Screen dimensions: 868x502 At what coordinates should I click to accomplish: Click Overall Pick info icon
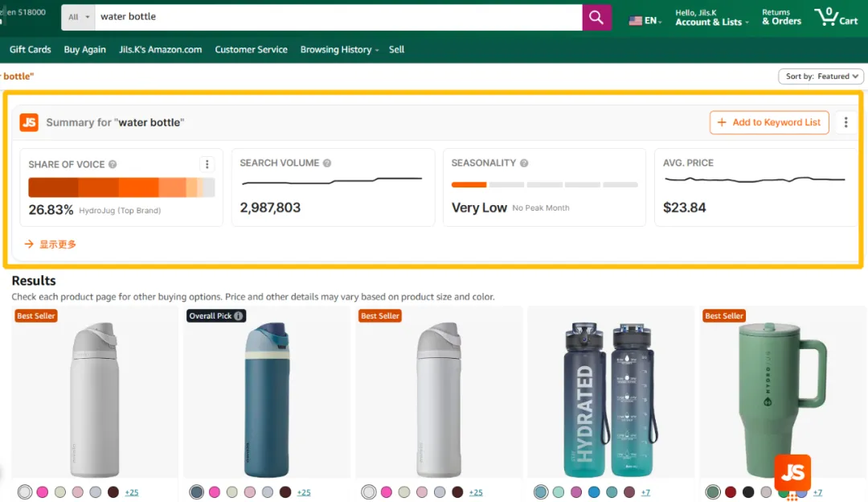pyautogui.click(x=239, y=316)
